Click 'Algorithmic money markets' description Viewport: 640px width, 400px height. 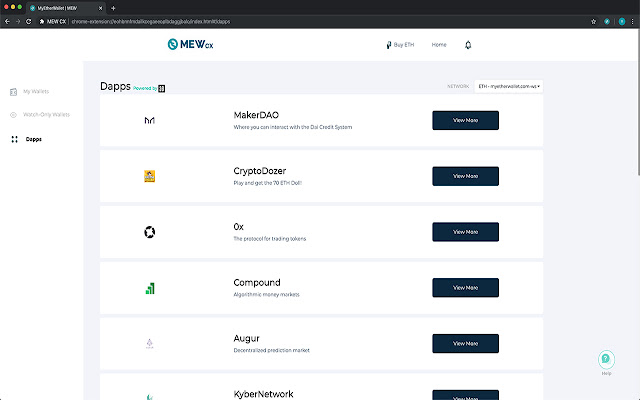[266, 295]
